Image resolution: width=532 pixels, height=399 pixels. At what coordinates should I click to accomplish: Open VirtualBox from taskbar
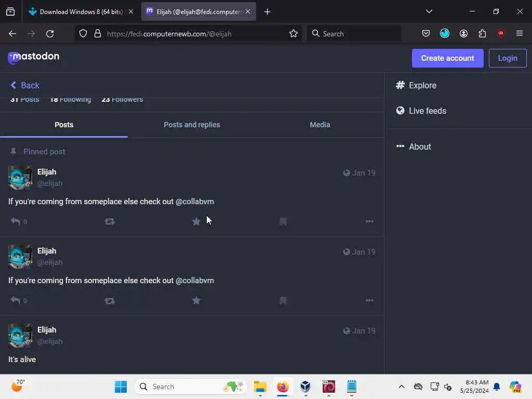pos(305,387)
